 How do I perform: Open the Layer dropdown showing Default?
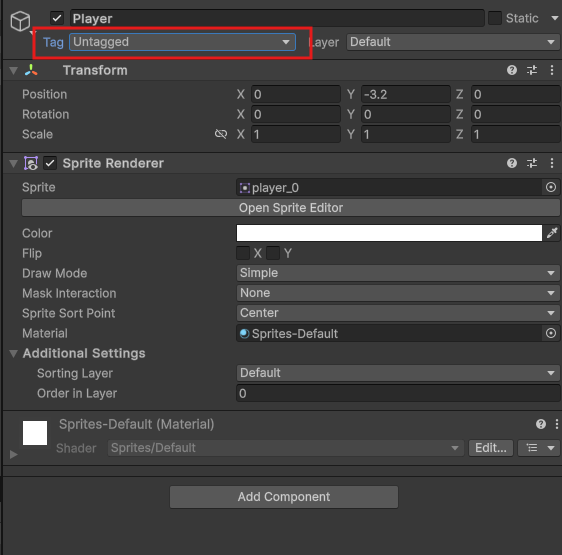tap(453, 42)
